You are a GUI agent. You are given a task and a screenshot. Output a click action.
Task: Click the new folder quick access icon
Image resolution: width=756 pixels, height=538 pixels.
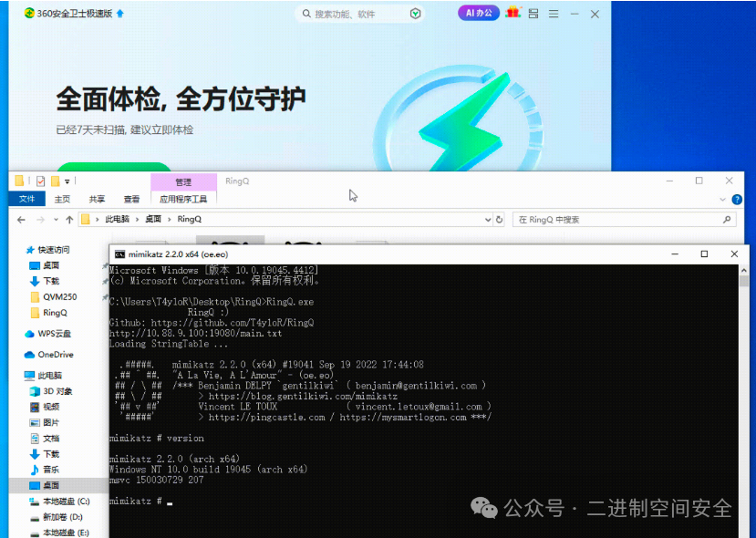tap(55, 181)
